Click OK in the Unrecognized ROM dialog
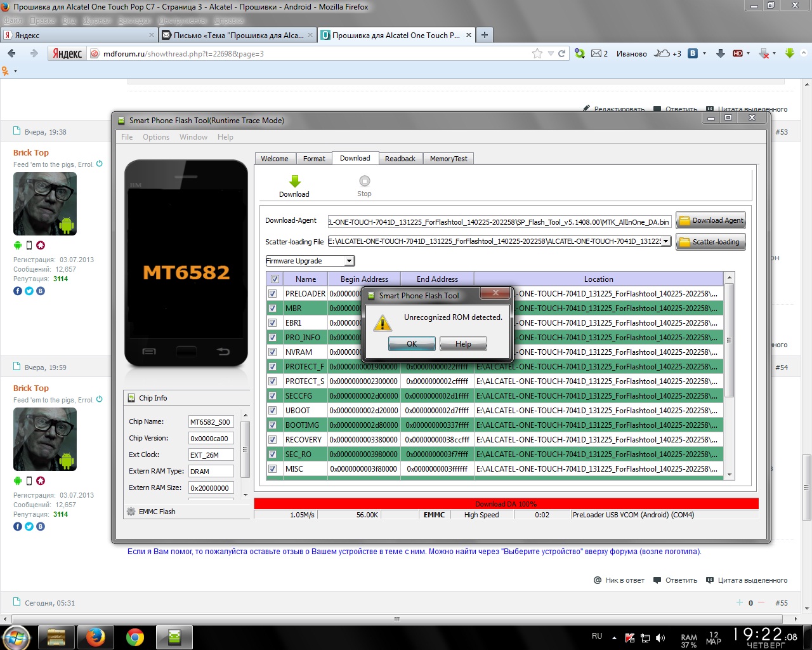Viewport: 812px width, 650px height. click(412, 344)
